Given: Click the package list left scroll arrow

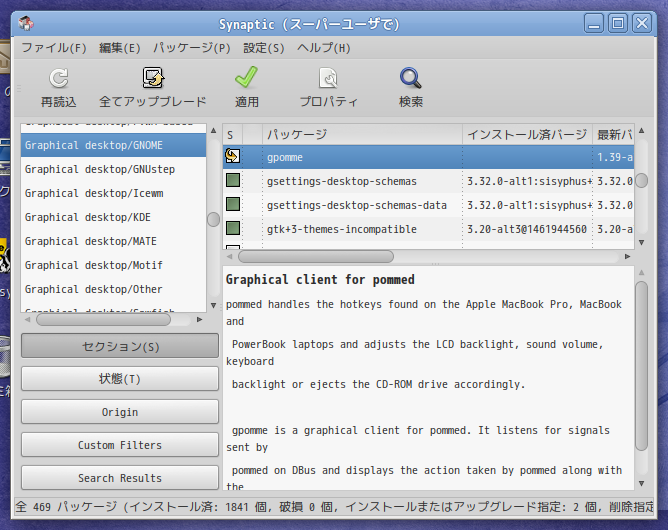Looking at the screenshot, I should (x=230, y=256).
